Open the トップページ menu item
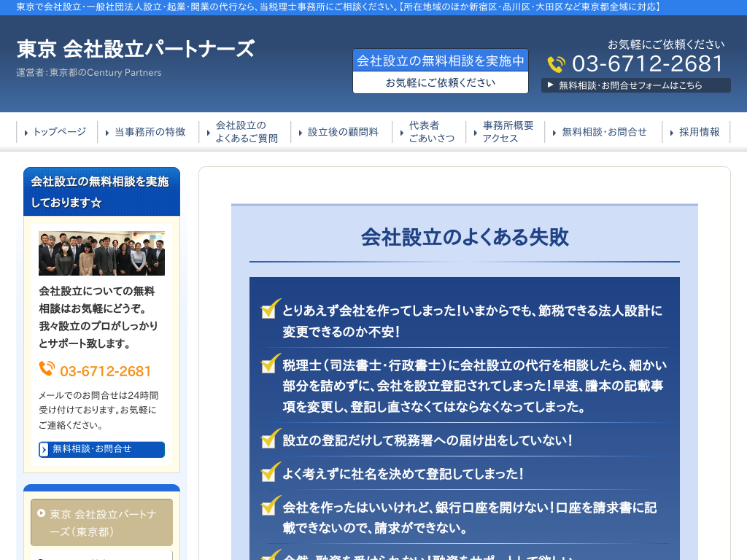Image resolution: width=747 pixels, height=560 pixels. click(x=56, y=132)
